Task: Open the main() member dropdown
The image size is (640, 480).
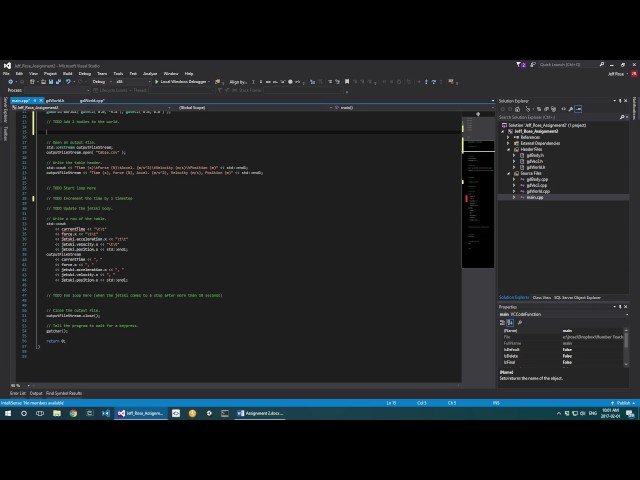Action: coord(414,108)
